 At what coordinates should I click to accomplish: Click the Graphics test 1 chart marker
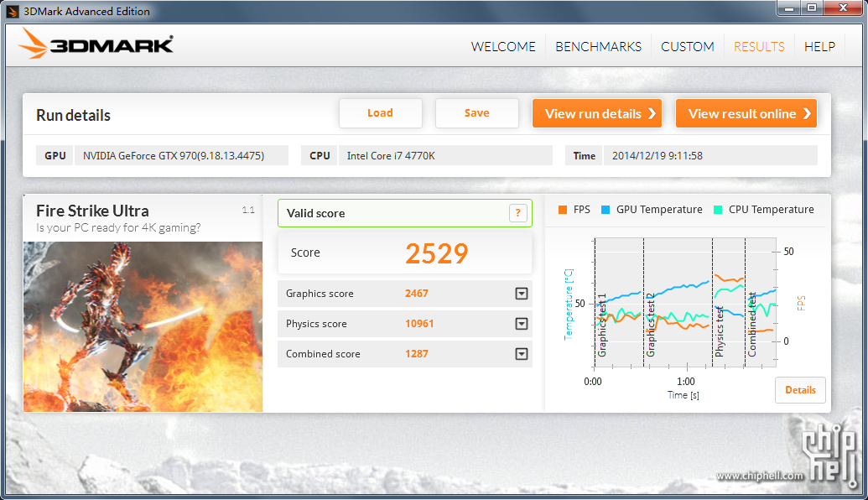tap(602, 325)
